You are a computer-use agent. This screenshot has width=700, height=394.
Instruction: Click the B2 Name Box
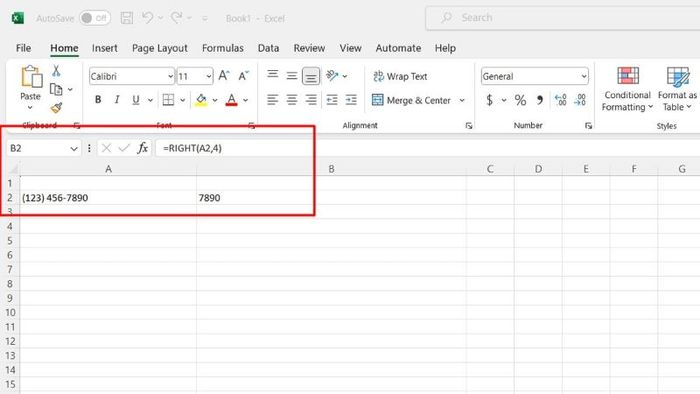tap(43, 148)
